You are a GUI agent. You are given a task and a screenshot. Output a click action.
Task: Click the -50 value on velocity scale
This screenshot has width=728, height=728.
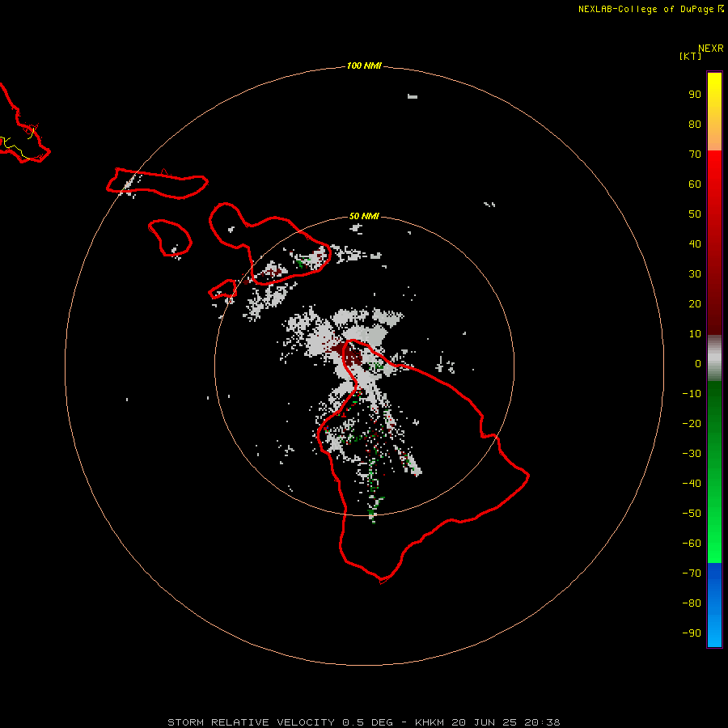692,514
